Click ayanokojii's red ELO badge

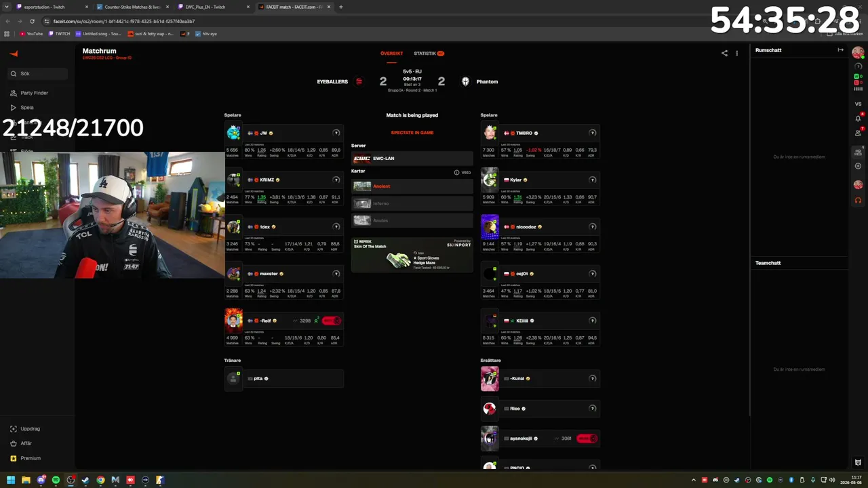(x=587, y=439)
